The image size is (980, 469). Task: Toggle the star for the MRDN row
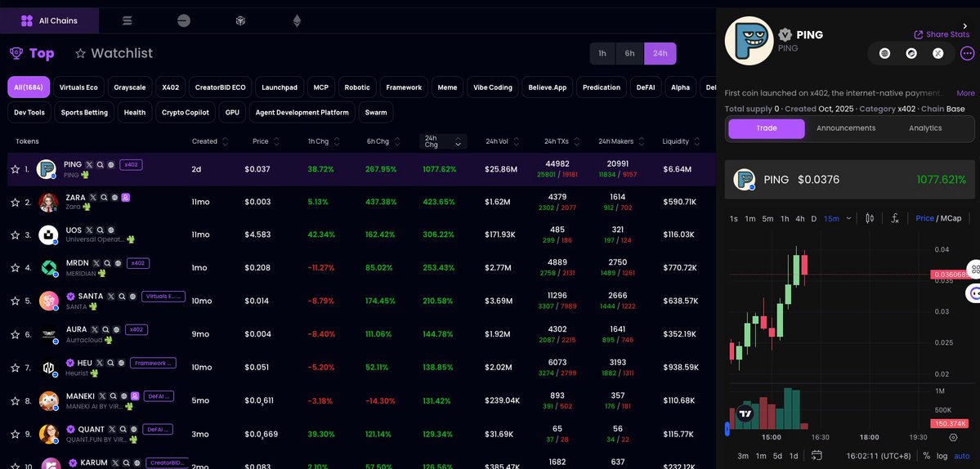click(x=15, y=267)
